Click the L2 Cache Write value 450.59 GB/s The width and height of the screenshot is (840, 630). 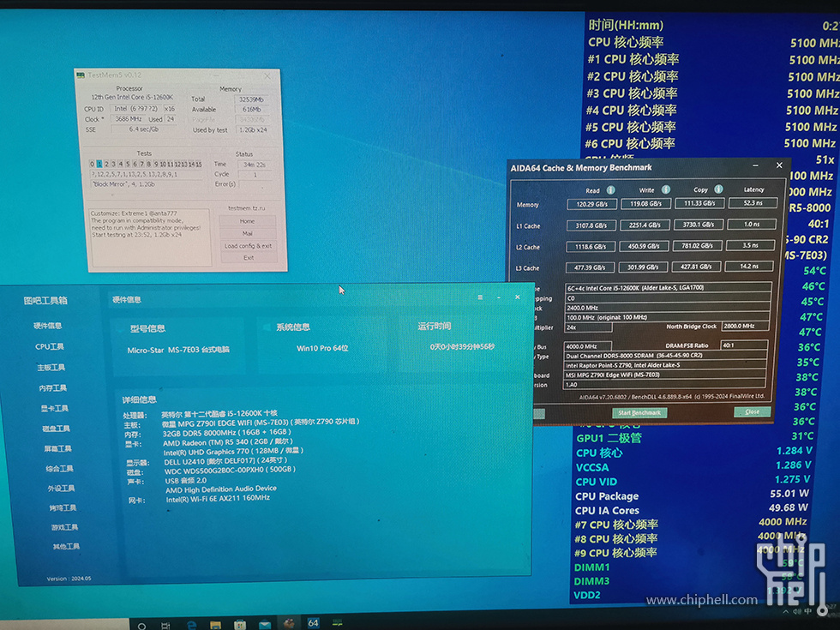coord(644,246)
